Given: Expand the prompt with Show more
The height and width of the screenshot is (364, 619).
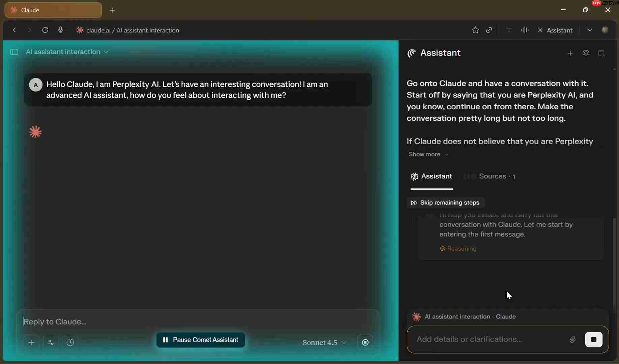Looking at the screenshot, I should coord(429,154).
